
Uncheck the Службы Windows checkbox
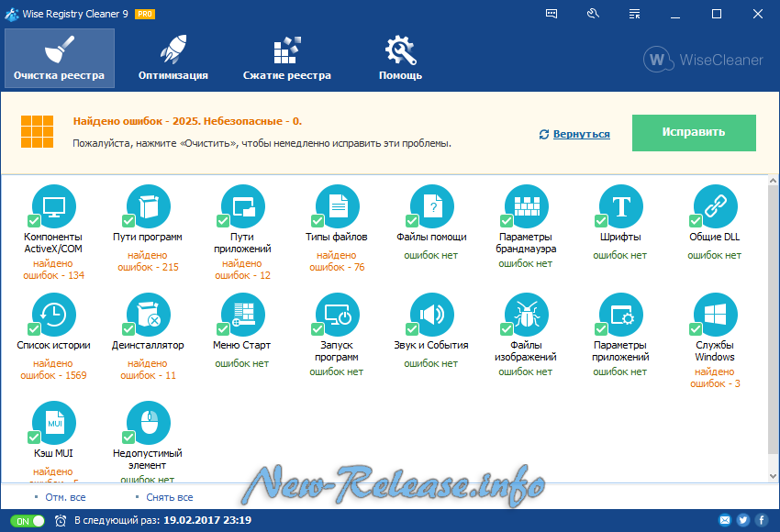coord(696,329)
